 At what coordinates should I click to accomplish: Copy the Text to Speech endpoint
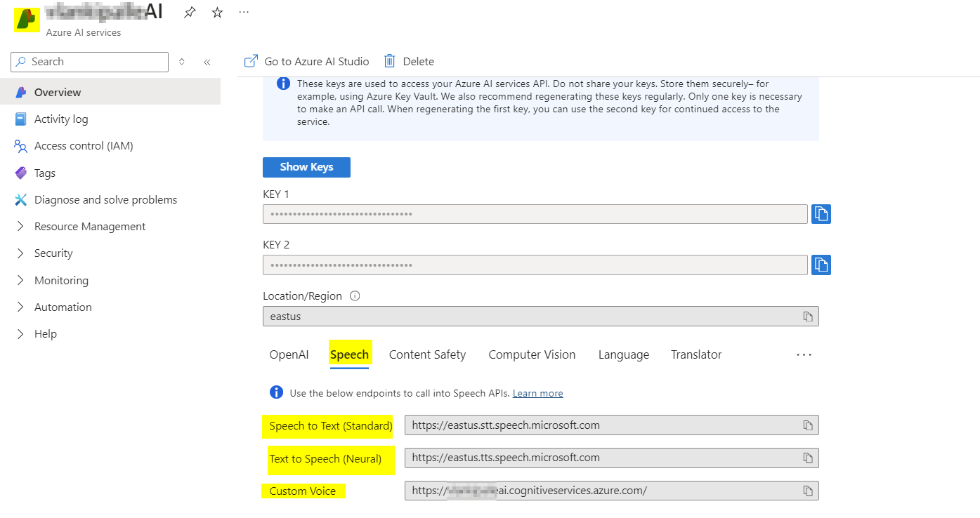(808, 458)
